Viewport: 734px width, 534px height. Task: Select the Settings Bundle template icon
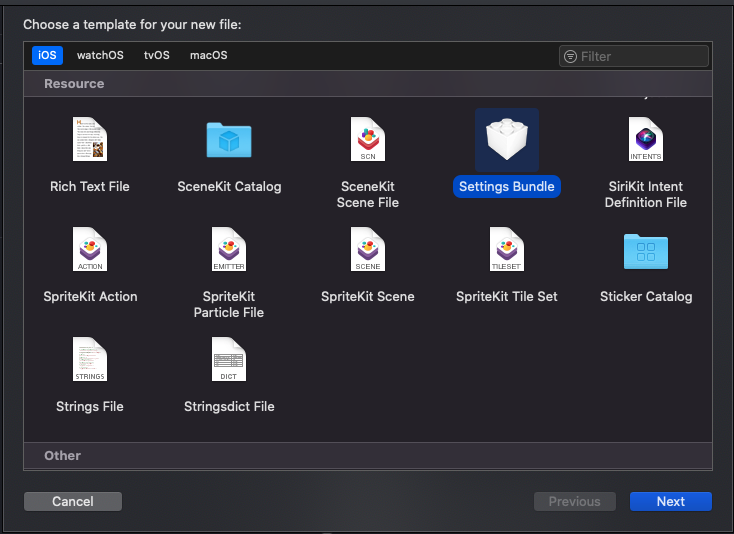(x=507, y=140)
